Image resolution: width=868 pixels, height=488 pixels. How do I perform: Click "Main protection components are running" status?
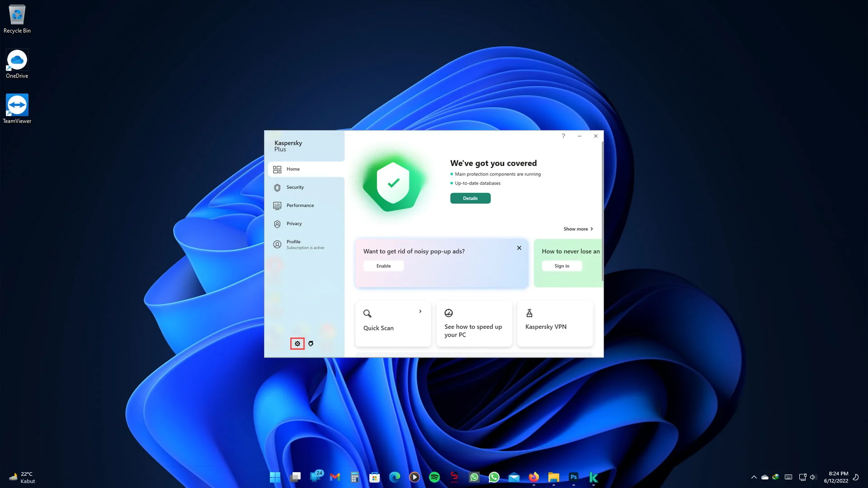click(497, 174)
